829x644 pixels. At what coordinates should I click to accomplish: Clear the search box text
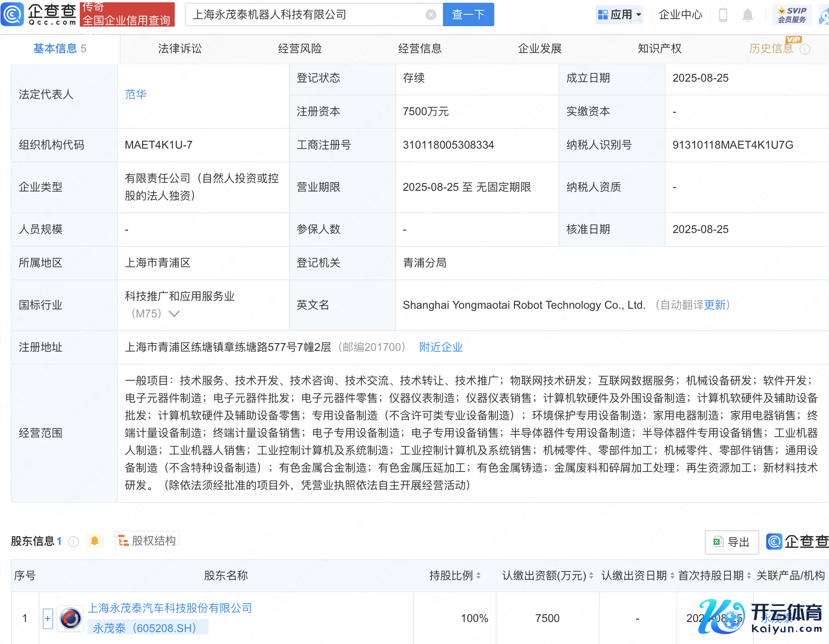[x=431, y=15]
